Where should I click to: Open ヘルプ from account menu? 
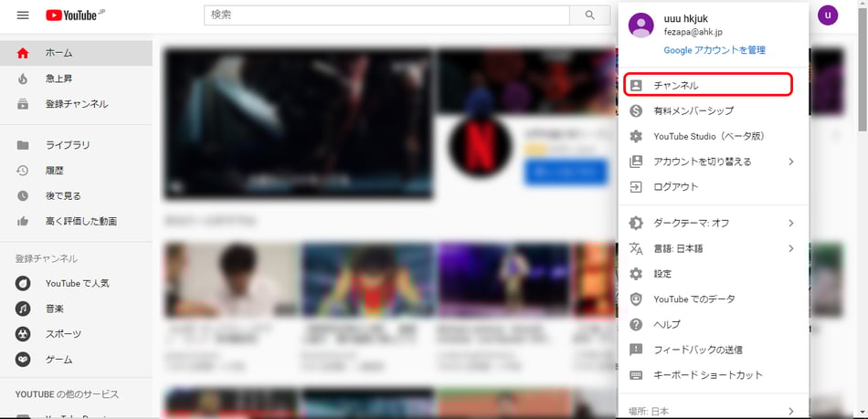(714, 324)
